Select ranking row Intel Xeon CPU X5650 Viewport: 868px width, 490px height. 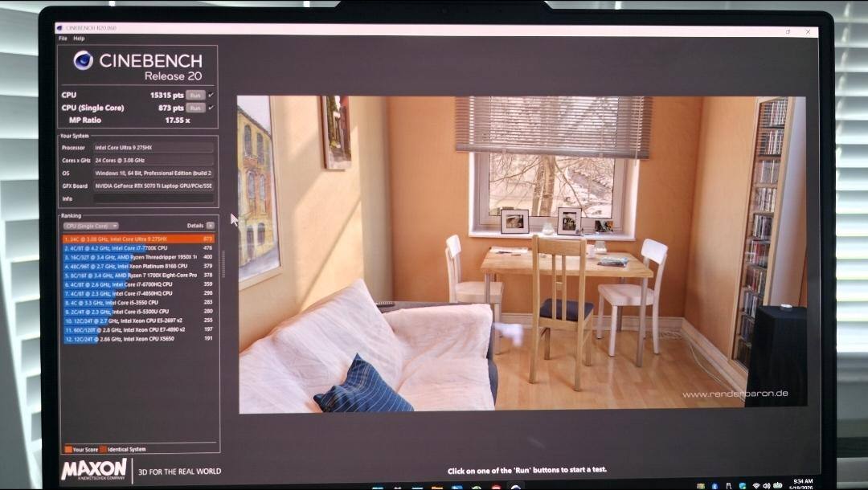tap(138, 338)
